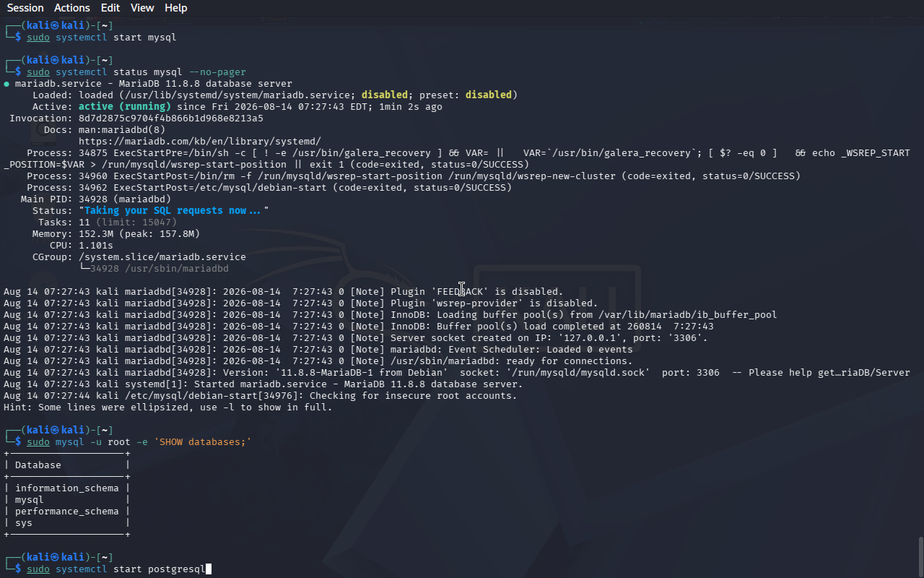
Task: Click the '/usr/lib/systemd/system/mariadb.service' path
Action: 237,95
